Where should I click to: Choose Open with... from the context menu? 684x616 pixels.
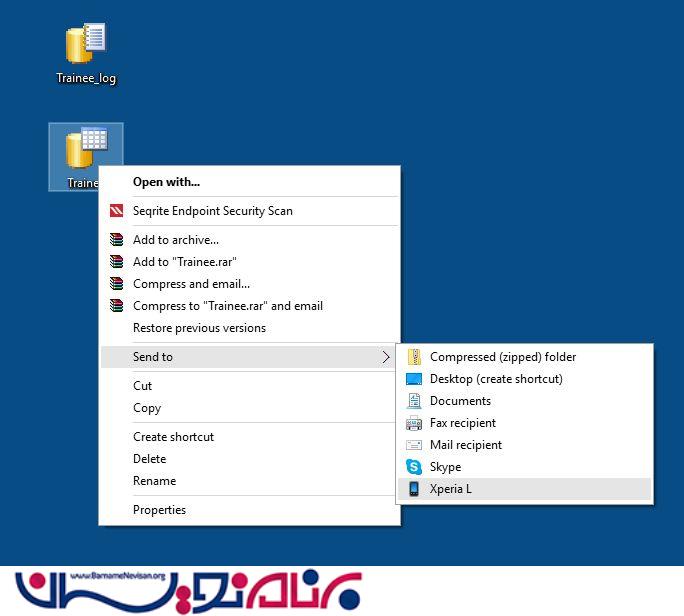pyautogui.click(x=166, y=182)
